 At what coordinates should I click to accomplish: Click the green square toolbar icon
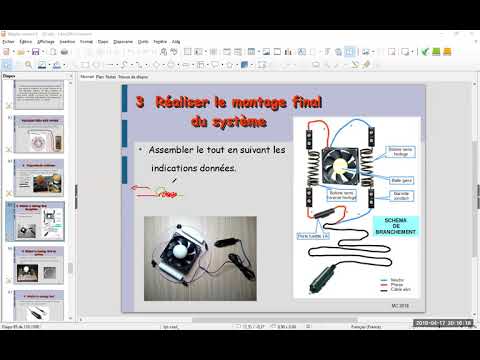[436, 52]
